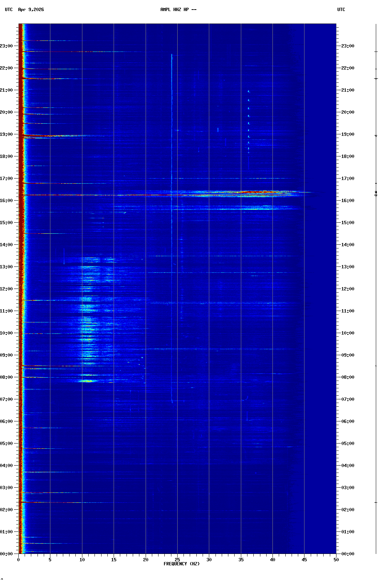Click the 5 tick label on frequency axis

point(50,559)
